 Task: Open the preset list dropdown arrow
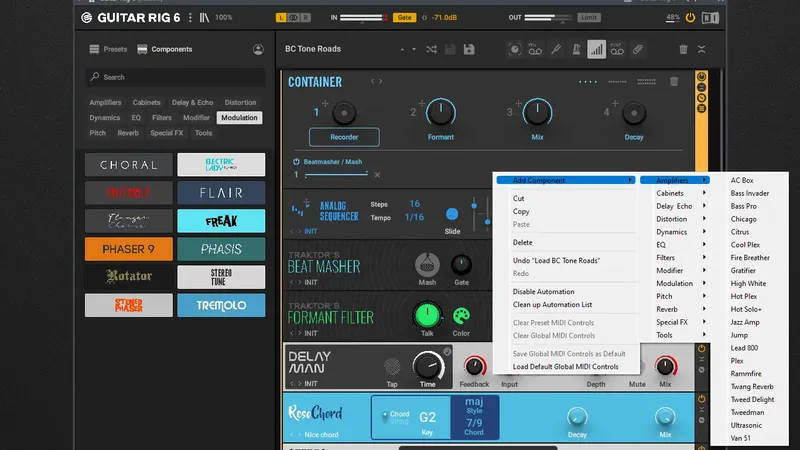click(414, 49)
